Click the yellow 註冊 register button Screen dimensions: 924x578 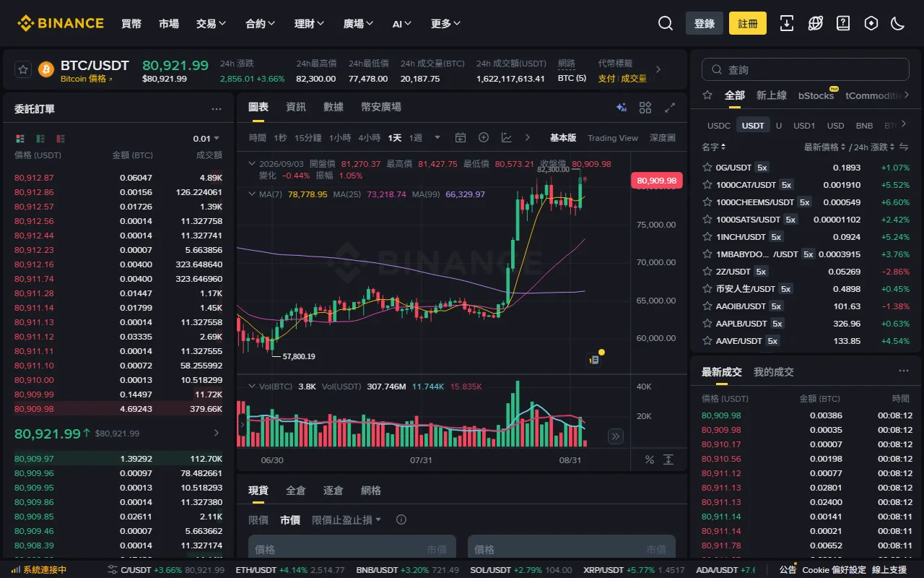pos(748,23)
